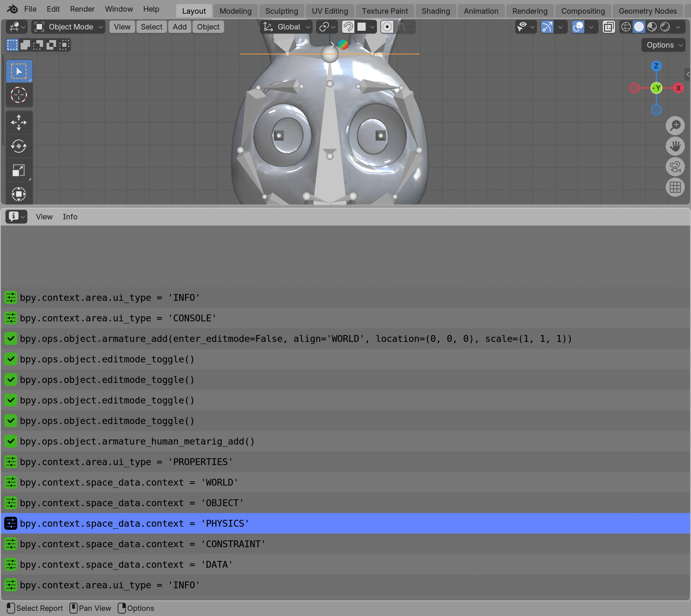
Task: Open the 3D viewport editor type dropdown
Action: click(17, 27)
